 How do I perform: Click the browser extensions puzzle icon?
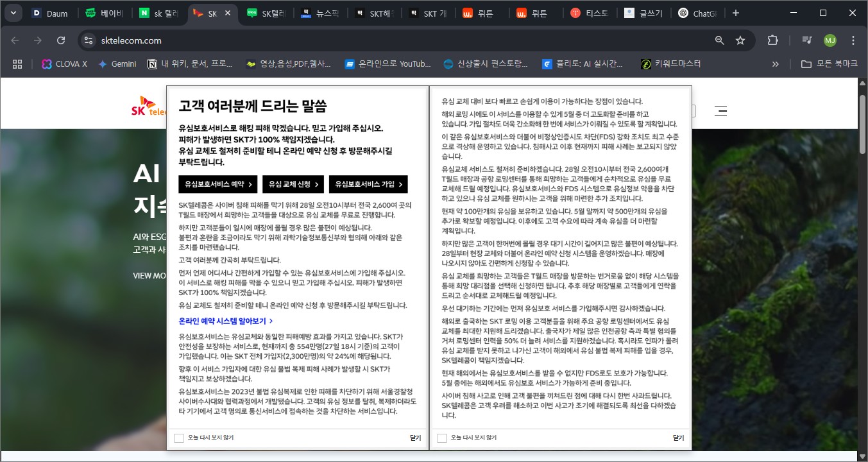click(772, 39)
